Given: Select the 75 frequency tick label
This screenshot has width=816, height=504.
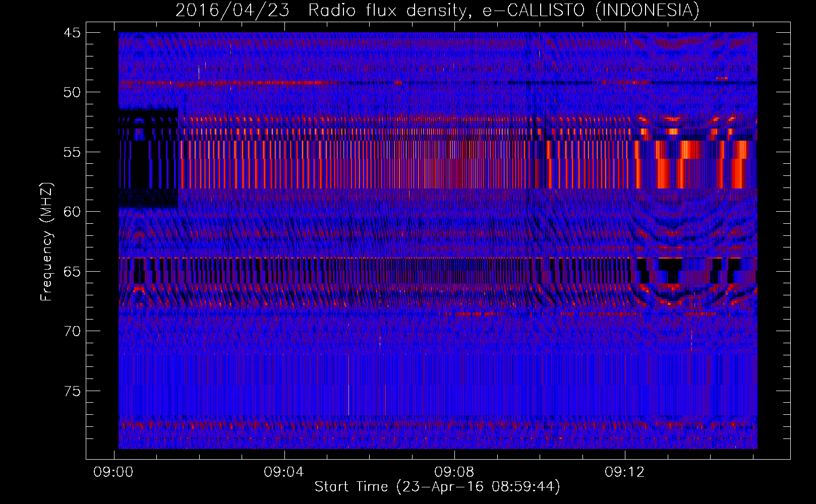Looking at the screenshot, I should click(x=72, y=391).
